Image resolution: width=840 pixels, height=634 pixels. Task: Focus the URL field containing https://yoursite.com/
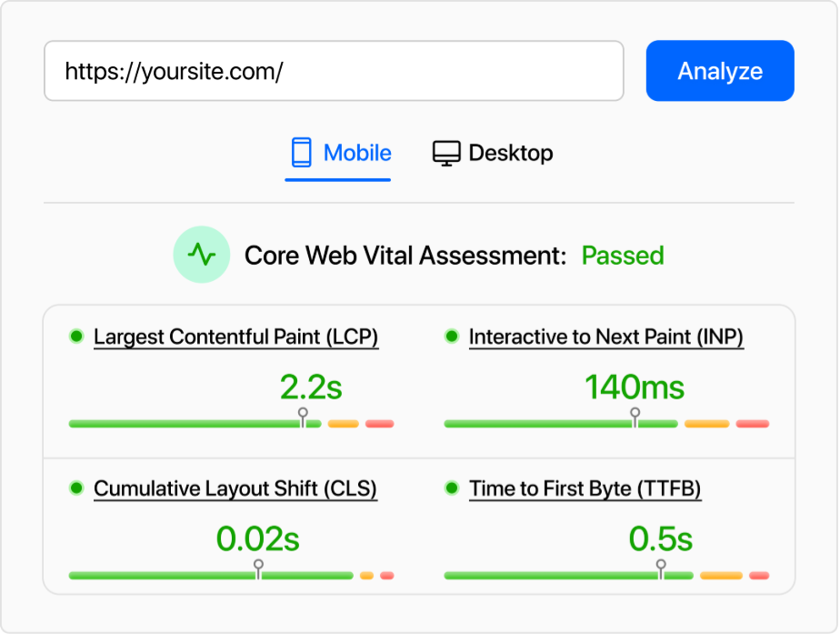[x=334, y=71]
